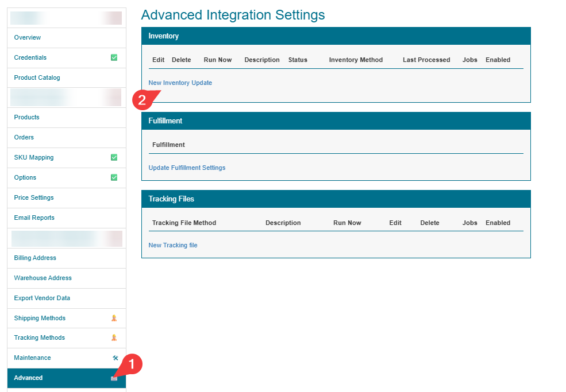The height and width of the screenshot is (392, 566).
Task: Click the icon in the Advanced menu row
Action: click(x=114, y=378)
